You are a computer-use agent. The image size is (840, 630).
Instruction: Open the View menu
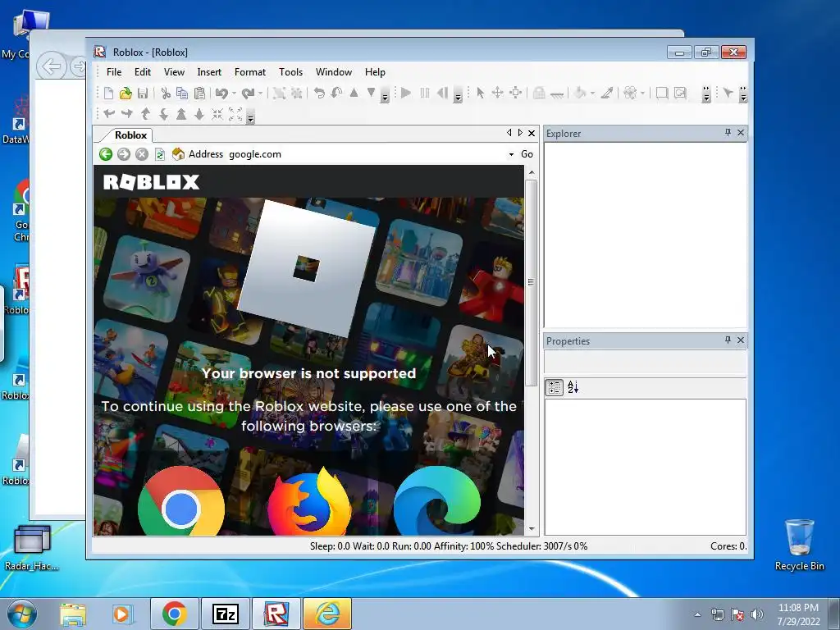pos(174,72)
